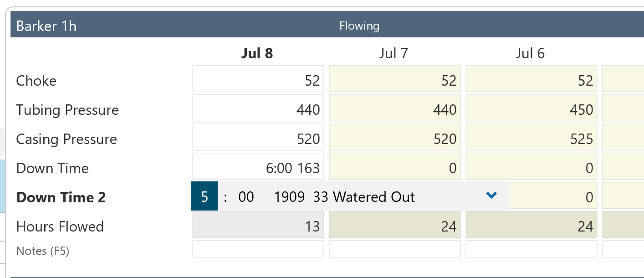The image size is (644, 278).
Task: Click the Jul 6 Notes field
Action: 532,249
